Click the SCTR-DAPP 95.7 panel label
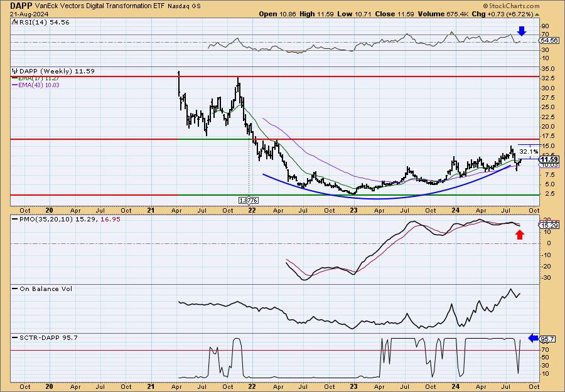This screenshot has height=392, width=565. 45,337
